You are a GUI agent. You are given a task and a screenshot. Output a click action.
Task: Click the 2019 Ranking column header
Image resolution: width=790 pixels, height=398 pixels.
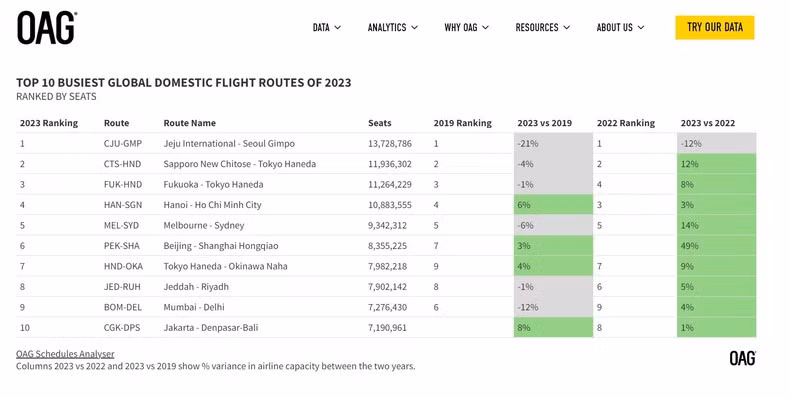[x=462, y=123]
